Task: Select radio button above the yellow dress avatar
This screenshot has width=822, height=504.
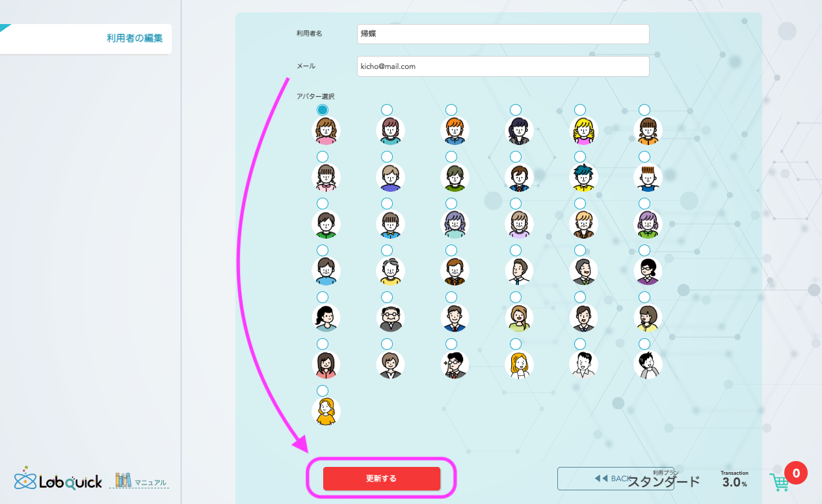Action: 323,390
